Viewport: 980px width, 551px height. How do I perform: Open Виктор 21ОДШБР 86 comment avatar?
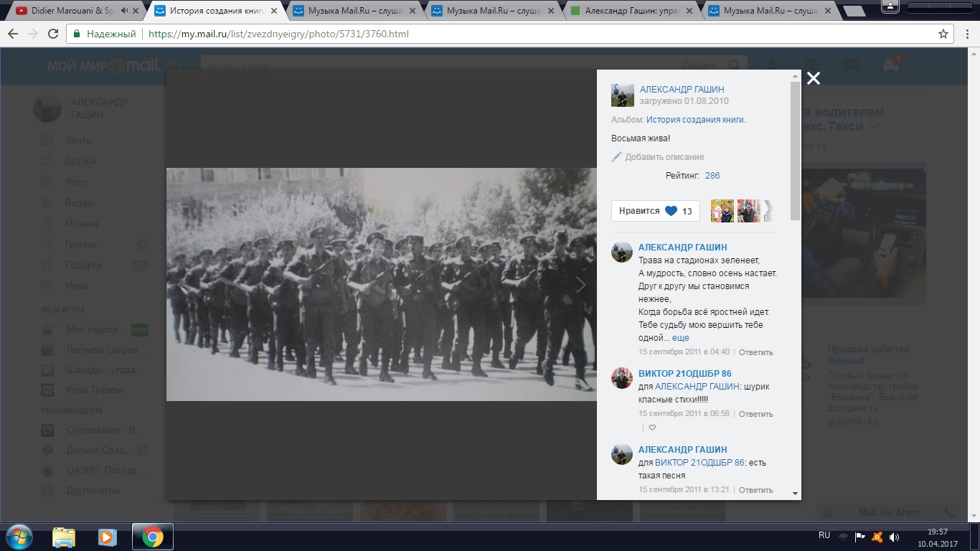coord(621,378)
